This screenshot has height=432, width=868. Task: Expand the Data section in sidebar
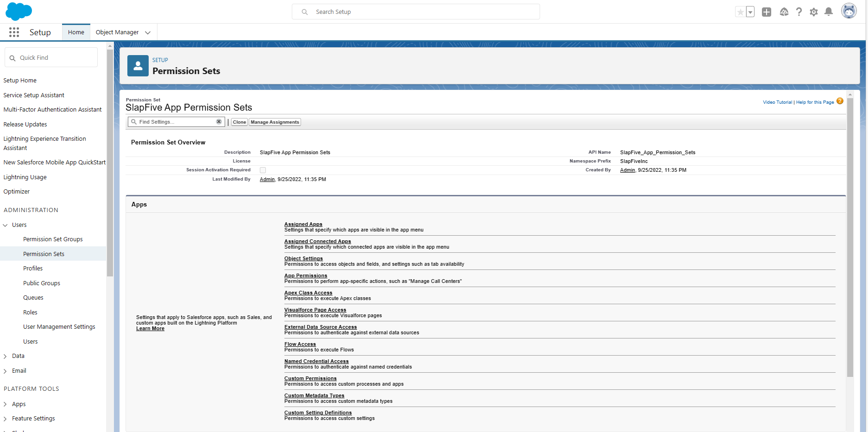tap(6, 356)
